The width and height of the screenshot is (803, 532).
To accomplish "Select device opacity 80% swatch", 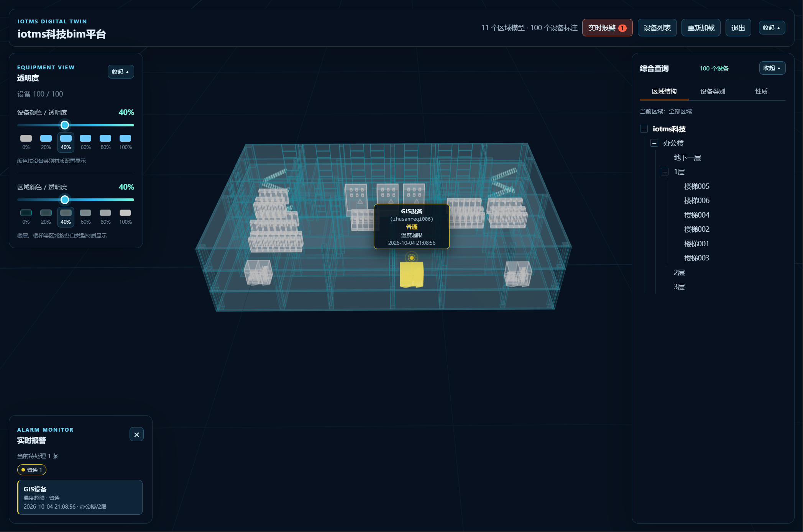I will click(x=105, y=142).
